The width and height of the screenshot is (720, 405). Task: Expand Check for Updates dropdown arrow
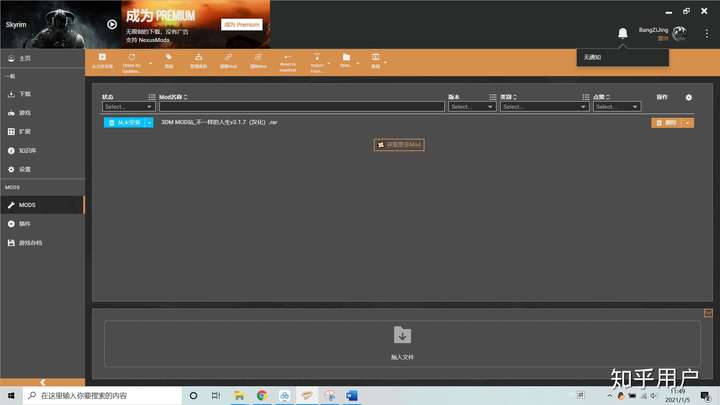[x=151, y=63]
